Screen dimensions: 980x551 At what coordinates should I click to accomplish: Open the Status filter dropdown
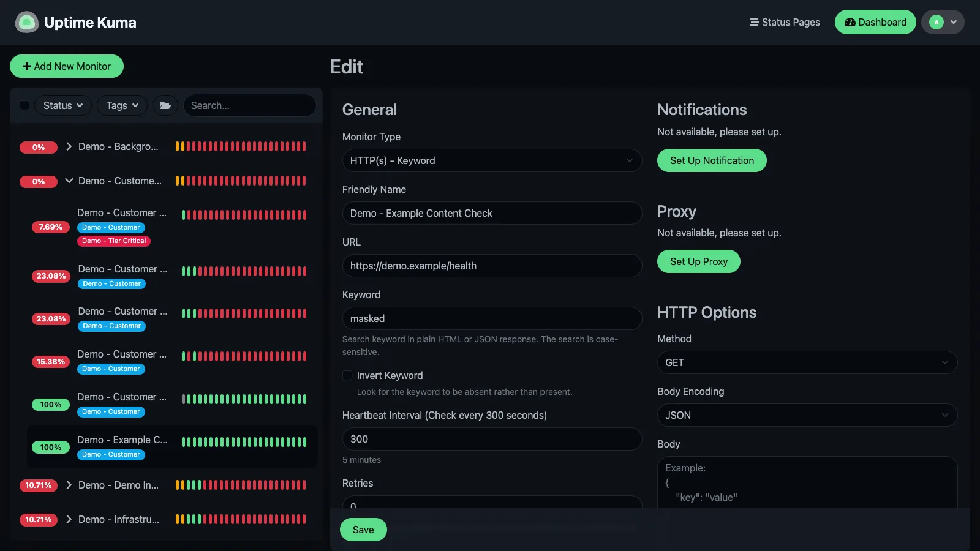click(x=63, y=105)
